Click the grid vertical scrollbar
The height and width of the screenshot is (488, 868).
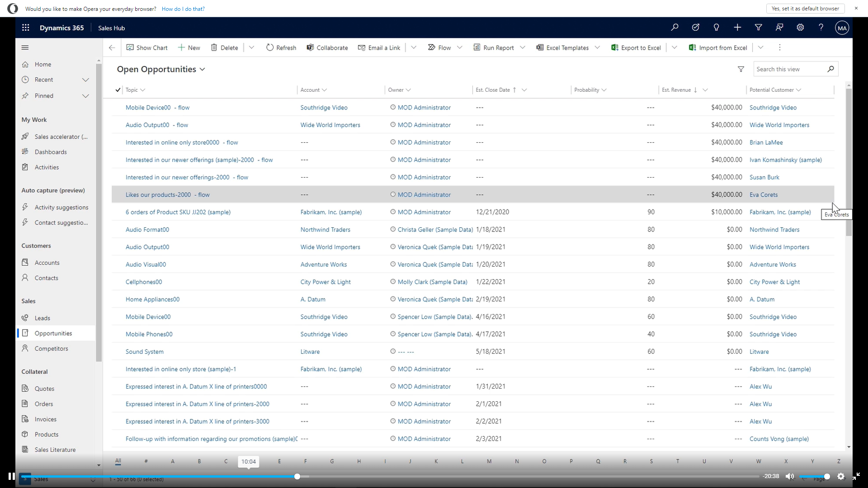[x=849, y=162]
